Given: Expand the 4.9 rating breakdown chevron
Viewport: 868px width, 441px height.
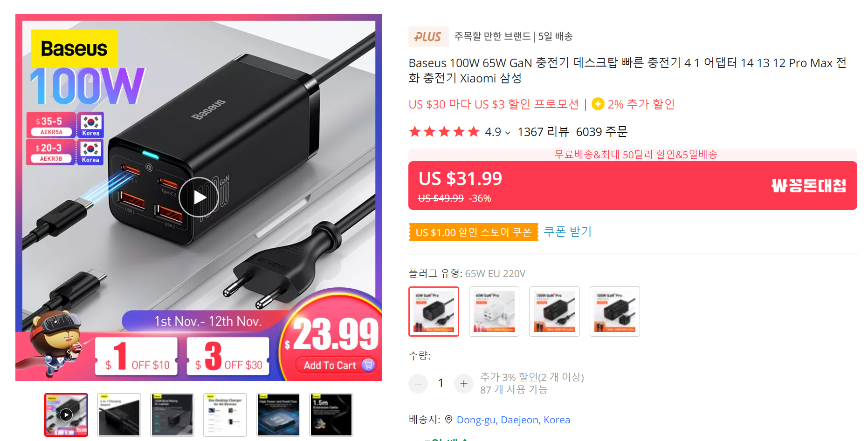Looking at the screenshot, I should pyautogui.click(x=508, y=133).
